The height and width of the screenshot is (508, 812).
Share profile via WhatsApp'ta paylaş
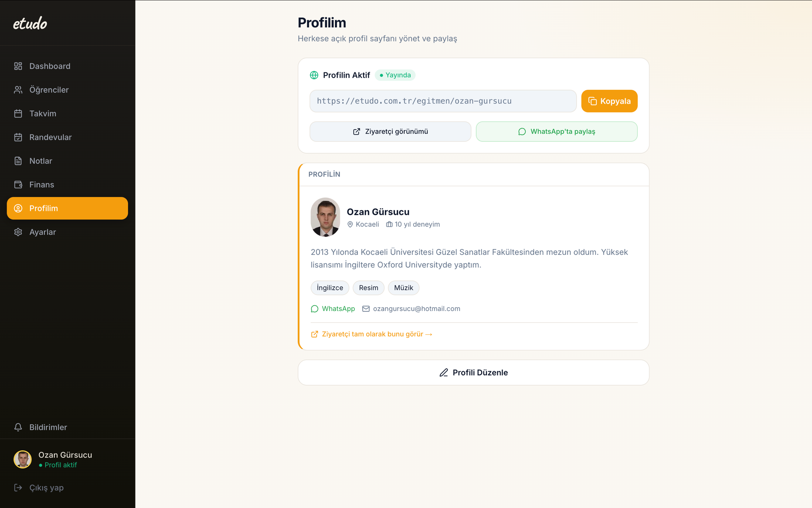(x=557, y=132)
